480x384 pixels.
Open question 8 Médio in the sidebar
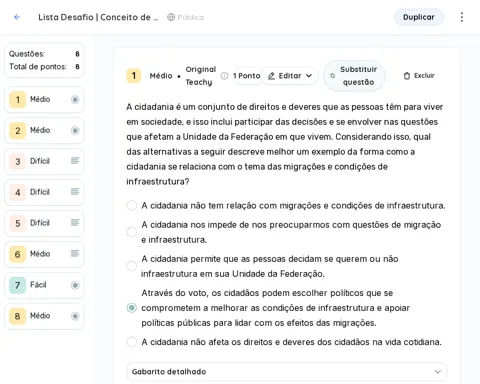tap(44, 316)
